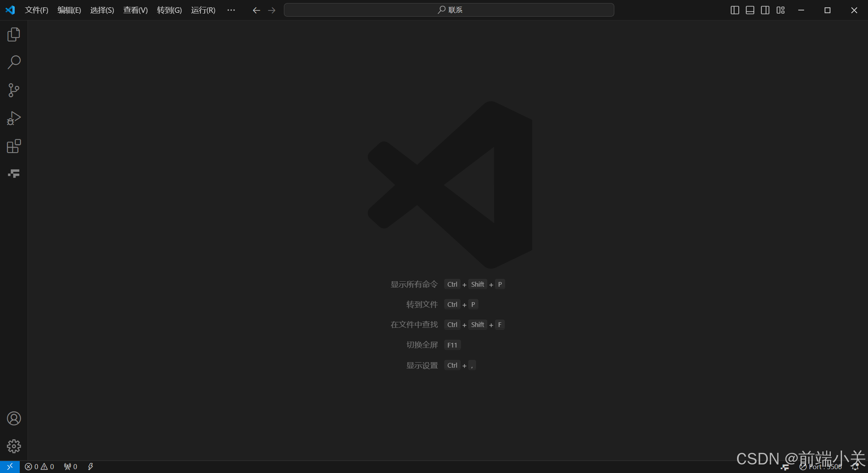Open the remote window indicator in status bar
The image size is (868, 473).
point(10,467)
